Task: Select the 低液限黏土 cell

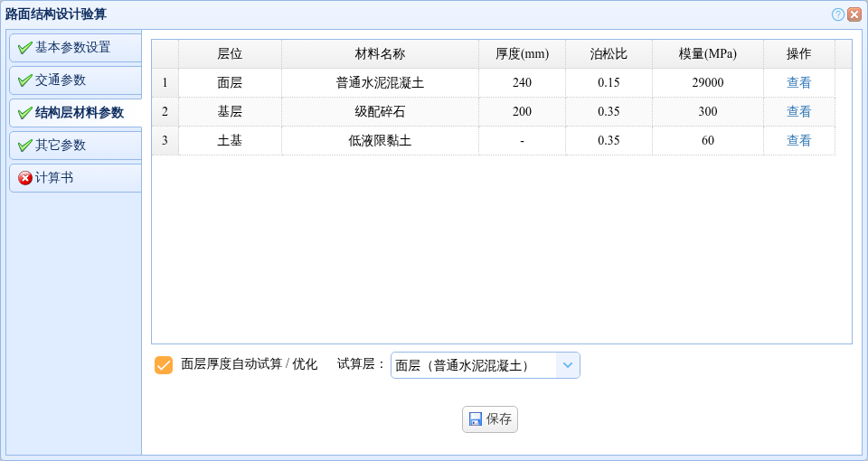Action: click(x=380, y=141)
